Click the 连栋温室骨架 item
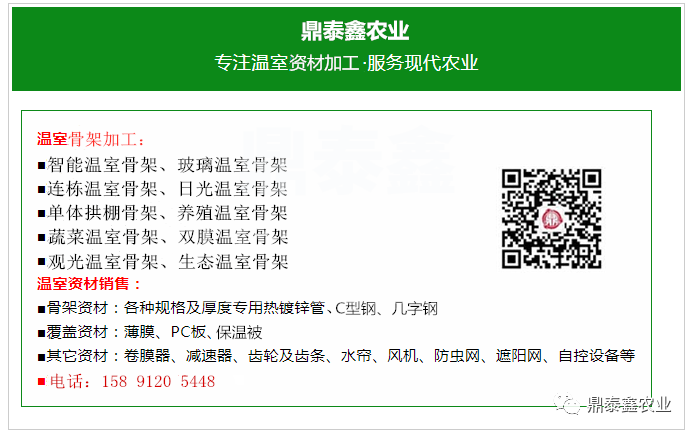 pyautogui.click(x=103, y=189)
